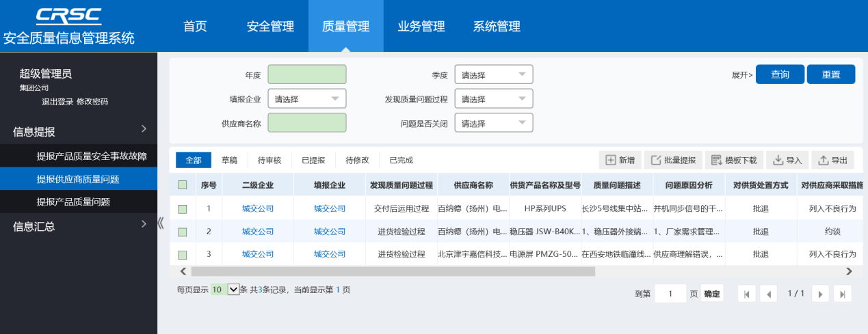
Task: Open 提报供应商质量问题 in sidebar
Action: click(78, 179)
